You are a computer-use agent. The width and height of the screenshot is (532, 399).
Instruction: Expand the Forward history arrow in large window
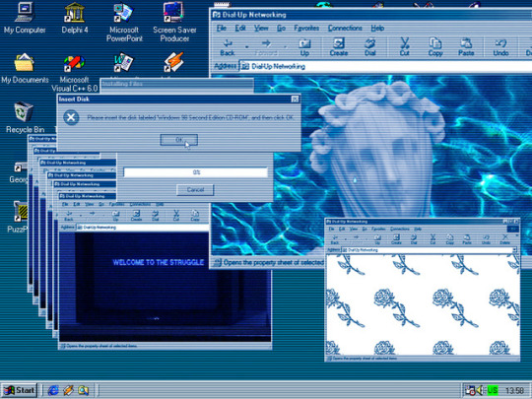click(285, 47)
